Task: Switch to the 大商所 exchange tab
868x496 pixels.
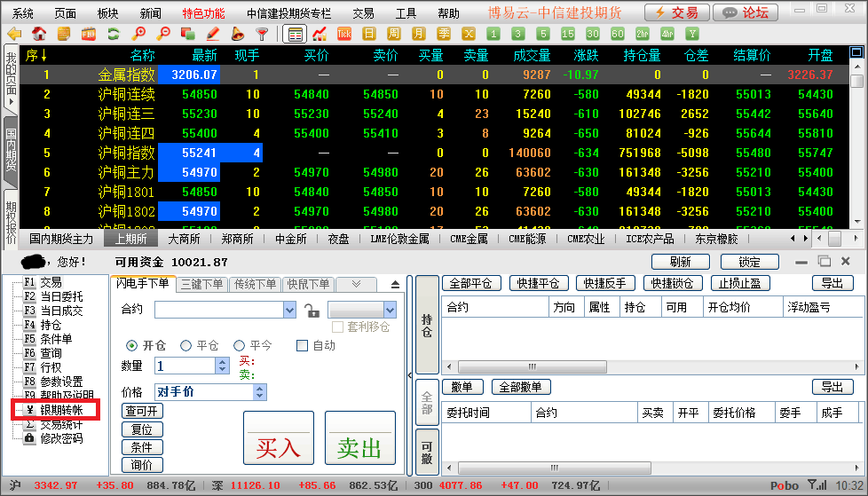Action: point(185,239)
